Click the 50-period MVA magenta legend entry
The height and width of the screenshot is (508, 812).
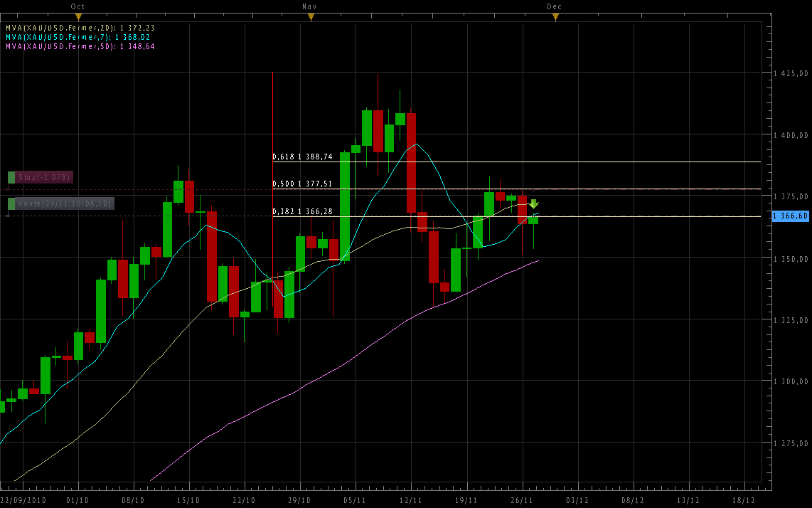80,46
